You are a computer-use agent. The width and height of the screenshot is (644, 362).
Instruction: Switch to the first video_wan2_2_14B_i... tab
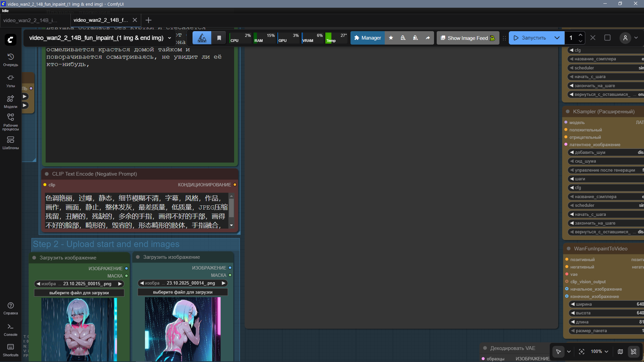pyautogui.click(x=30, y=20)
